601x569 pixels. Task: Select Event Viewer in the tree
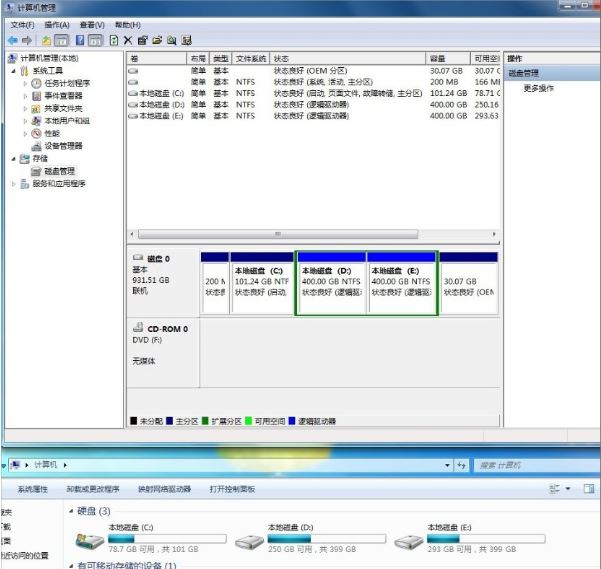click(57, 95)
